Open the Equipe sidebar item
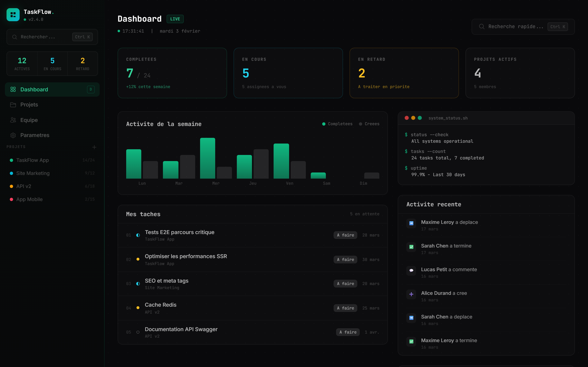Viewport: 588px width, 367px height. (x=29, y=120)
